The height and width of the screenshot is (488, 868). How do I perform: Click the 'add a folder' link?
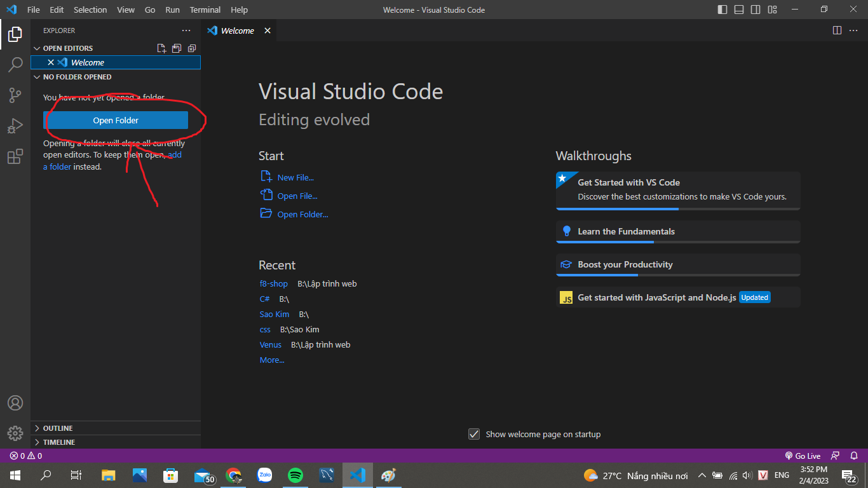click(x=112, y=161)
